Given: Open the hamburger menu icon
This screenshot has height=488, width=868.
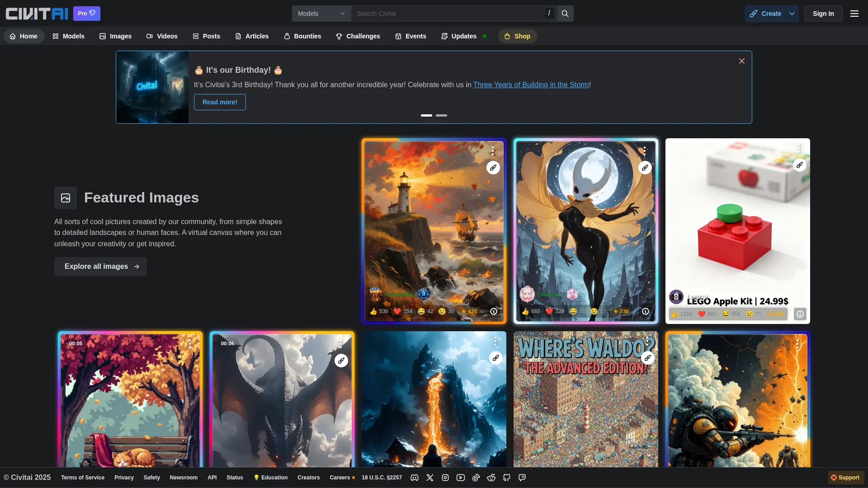Looking at the screenshot, I should pyautogui.click(x=854, y=14).
